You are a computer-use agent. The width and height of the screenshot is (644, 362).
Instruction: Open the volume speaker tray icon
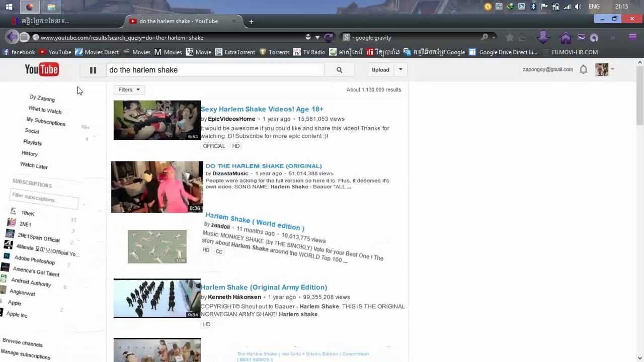[578, 7]
